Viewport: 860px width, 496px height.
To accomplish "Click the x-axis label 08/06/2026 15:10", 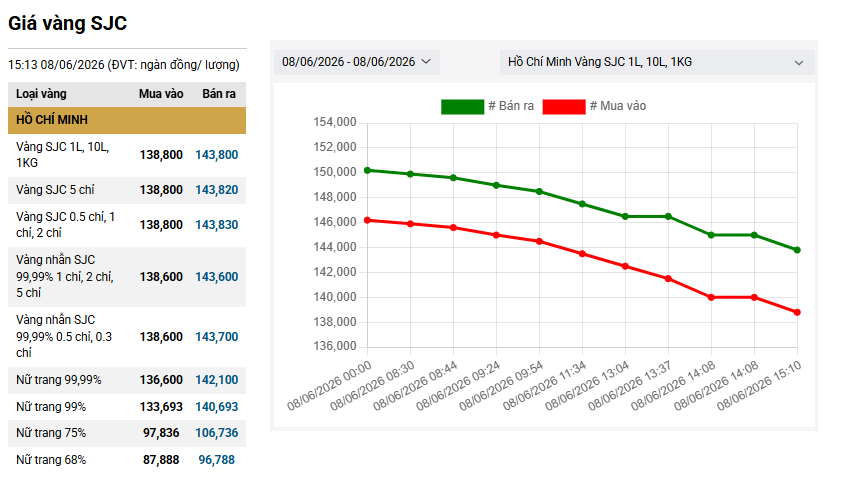I will click(x=759, y=386).
